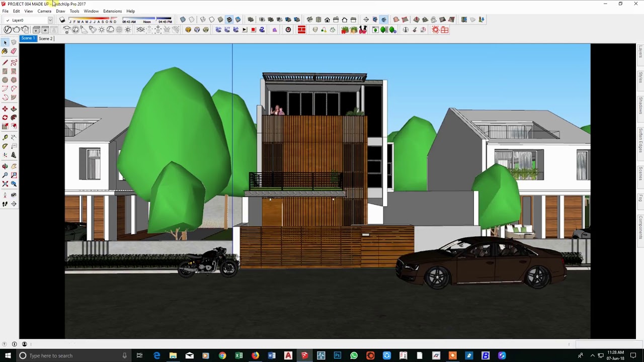Open the Camera menu
Image resolution: width=644 pixels, height=362 pixels.
click(44, 11)
